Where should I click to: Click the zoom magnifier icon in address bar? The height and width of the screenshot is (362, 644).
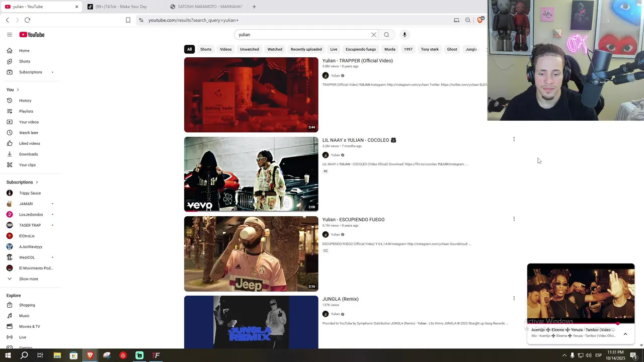(x=468, y=20)
